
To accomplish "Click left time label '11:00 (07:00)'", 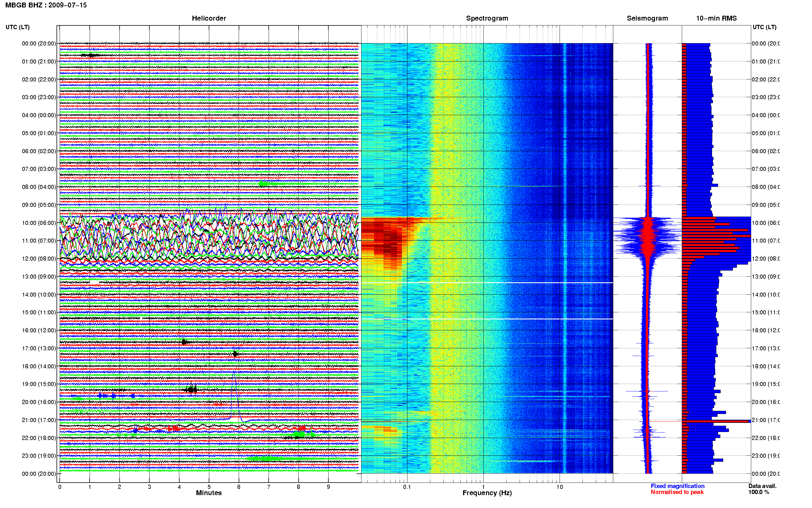I will (x=39, y=241).
